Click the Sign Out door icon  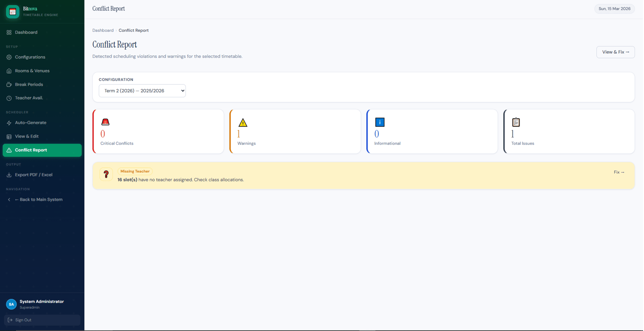(x=10, y=320)
